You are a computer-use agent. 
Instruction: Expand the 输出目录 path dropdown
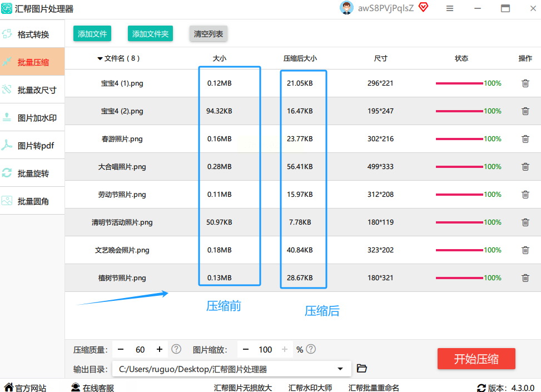coord(340,369)
